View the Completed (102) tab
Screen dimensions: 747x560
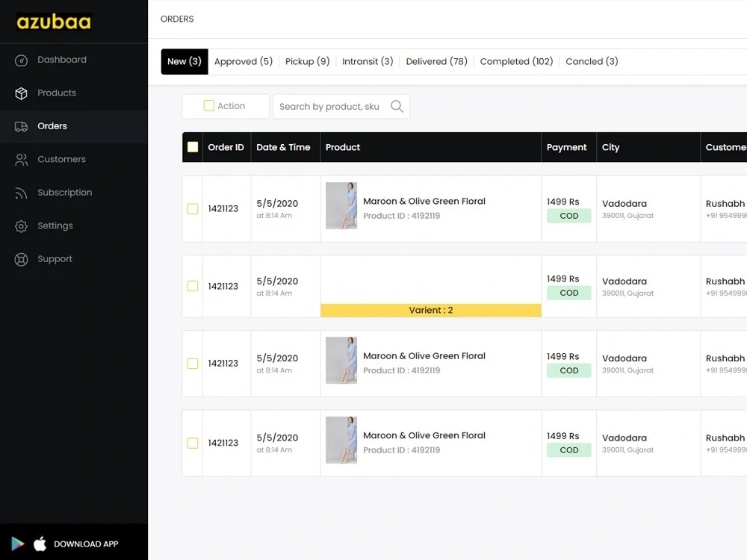tap(516, 61)
